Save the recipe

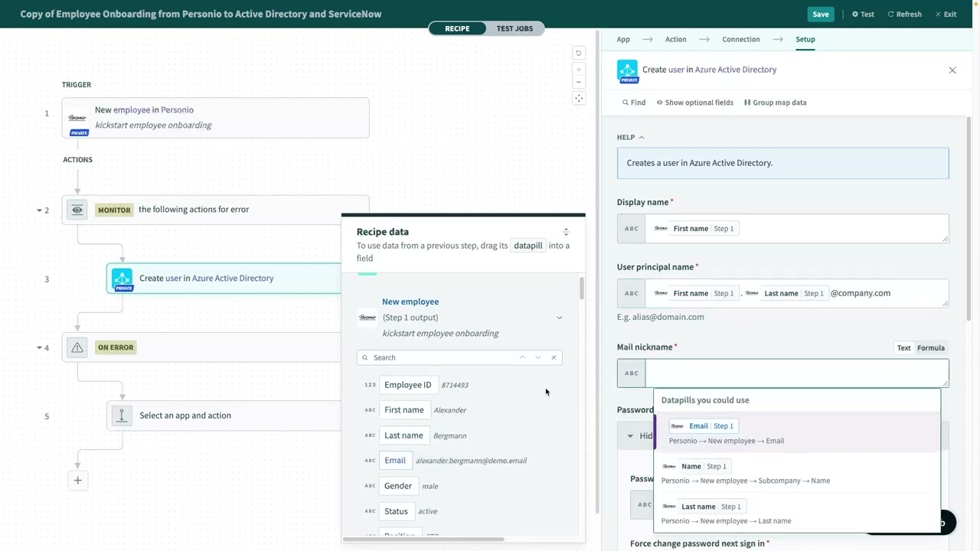(820, 15)
